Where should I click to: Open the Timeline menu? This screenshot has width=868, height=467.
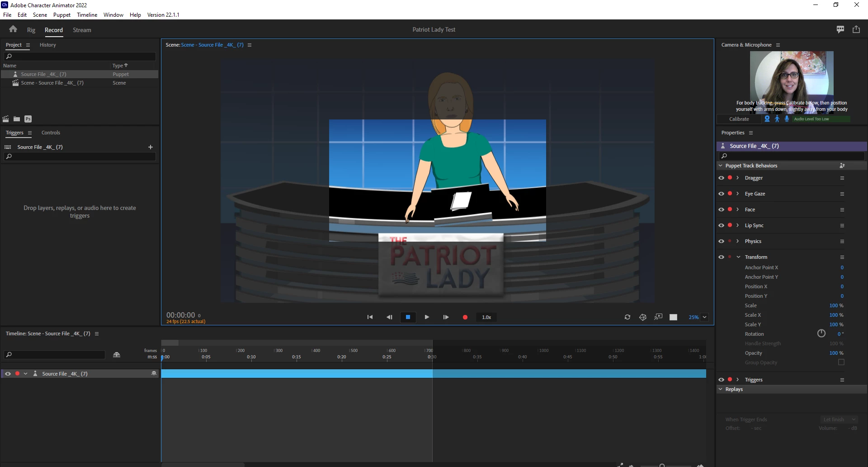click(x=87, y=14)
